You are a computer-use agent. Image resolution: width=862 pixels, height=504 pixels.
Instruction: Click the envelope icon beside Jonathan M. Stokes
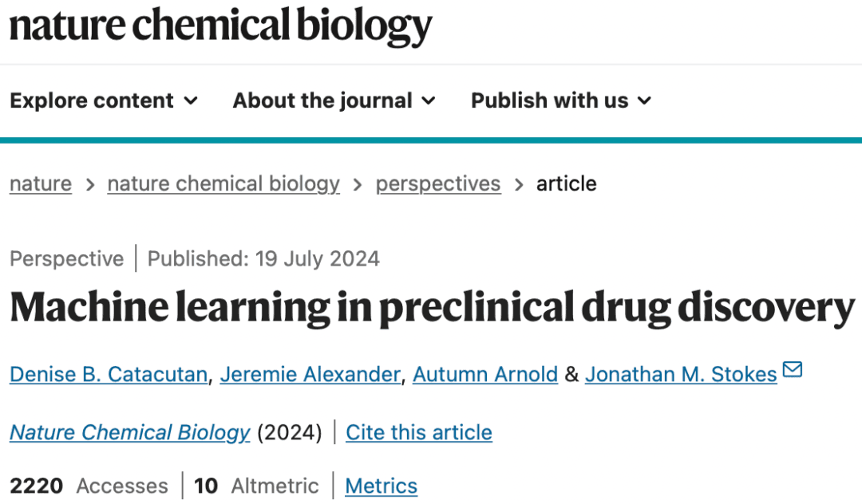793,369
